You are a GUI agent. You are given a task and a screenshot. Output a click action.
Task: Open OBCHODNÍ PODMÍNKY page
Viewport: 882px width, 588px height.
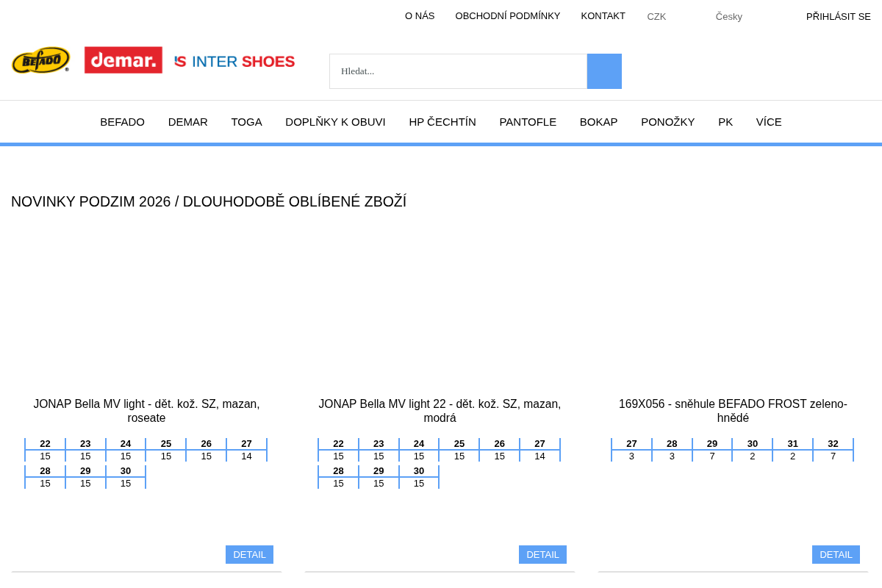coord(508,16)
